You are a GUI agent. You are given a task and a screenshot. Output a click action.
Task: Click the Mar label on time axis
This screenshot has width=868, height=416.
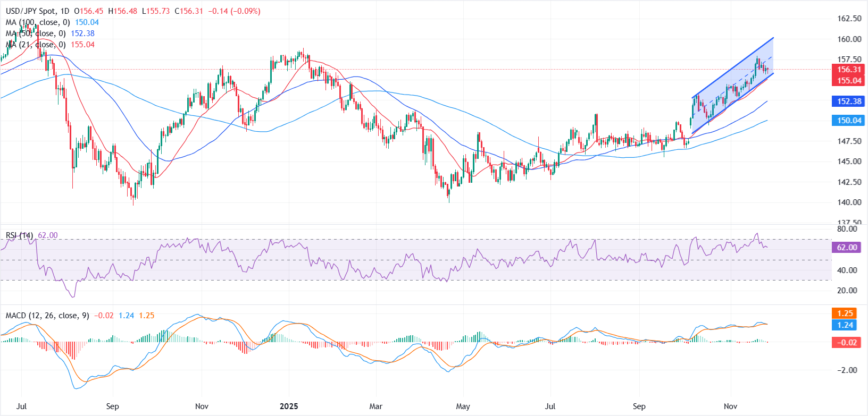tap(375, 406)
